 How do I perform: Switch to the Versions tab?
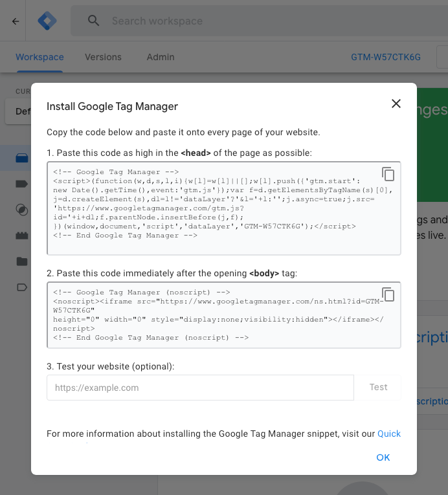[103, 57]
